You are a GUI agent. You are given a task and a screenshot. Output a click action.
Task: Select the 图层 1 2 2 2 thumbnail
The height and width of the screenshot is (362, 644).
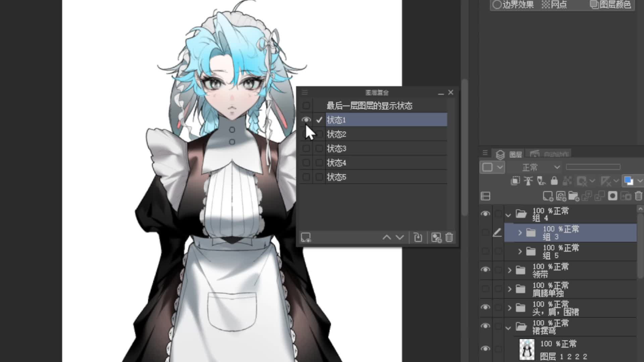(x=527, y=349)
